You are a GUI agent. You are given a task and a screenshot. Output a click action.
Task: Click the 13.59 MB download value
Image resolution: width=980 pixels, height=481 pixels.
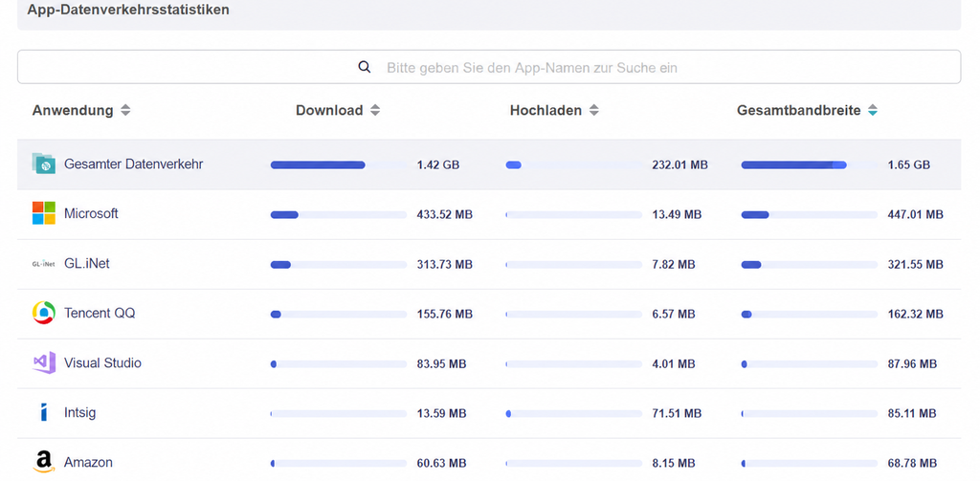click(442, 413)
